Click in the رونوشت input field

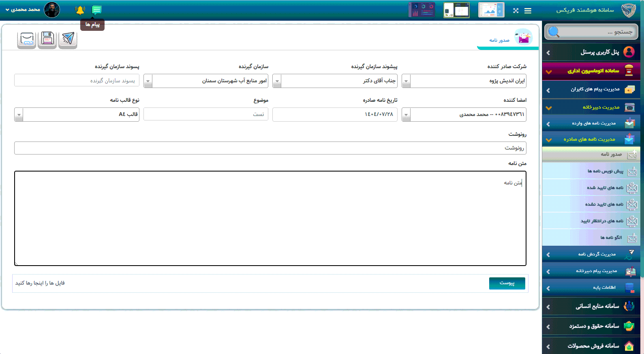pyautogui.click(x=270, y=148)
